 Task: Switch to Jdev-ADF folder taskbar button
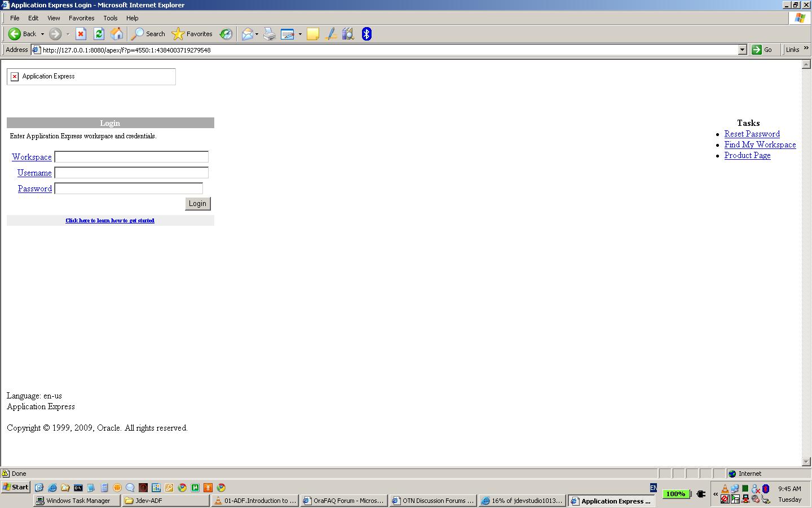click(166, 501)
